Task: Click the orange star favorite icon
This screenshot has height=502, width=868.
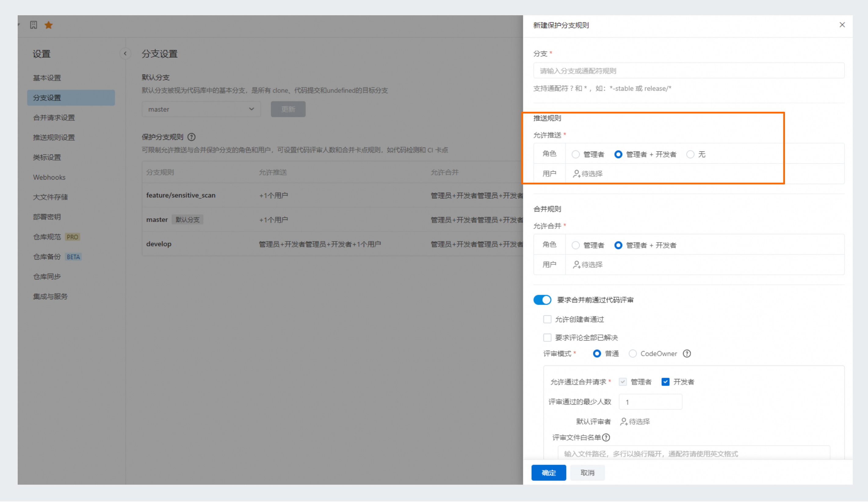Action: coord(49,25)
